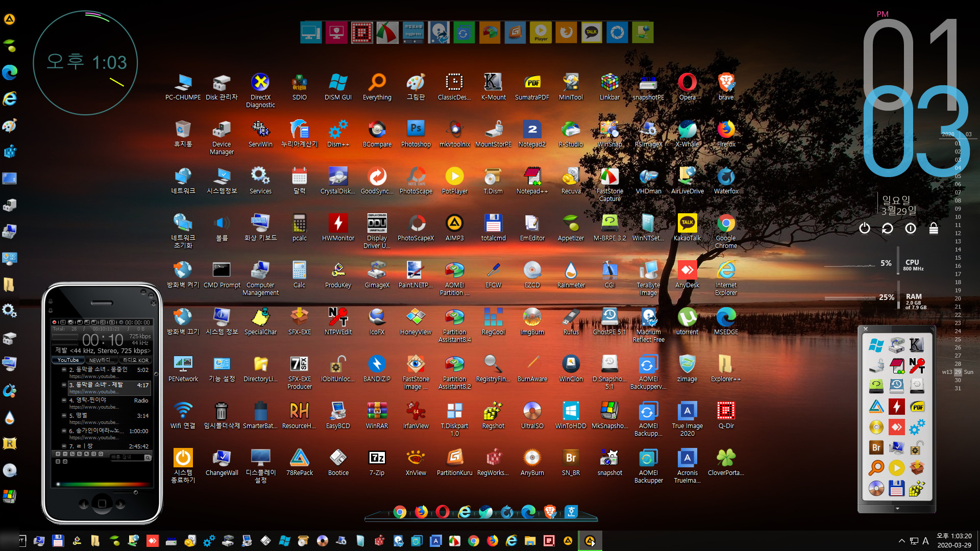The image size is (980, 551).
Task: Click the Rainmeter padlock lock button
Action: 934,228
